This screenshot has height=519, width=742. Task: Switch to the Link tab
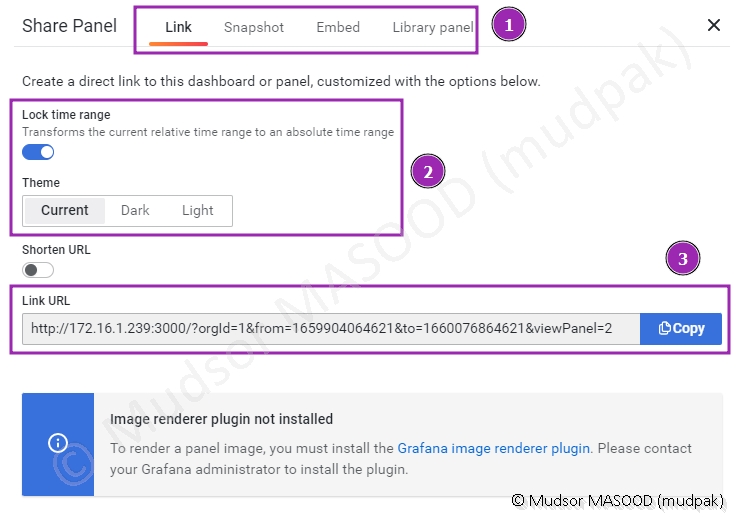tap(179, 27)
